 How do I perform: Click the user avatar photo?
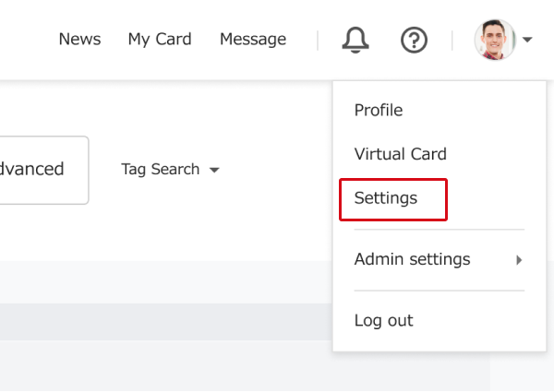[495, 40]
